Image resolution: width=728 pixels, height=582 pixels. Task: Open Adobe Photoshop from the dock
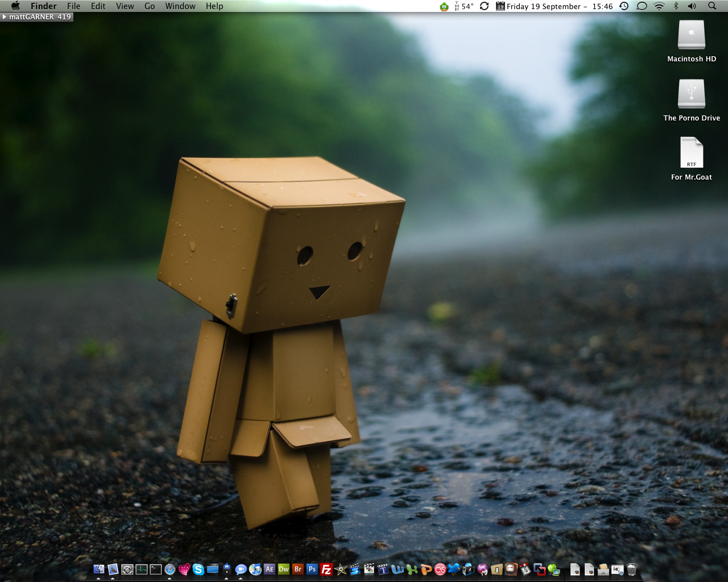click(312, 569)
